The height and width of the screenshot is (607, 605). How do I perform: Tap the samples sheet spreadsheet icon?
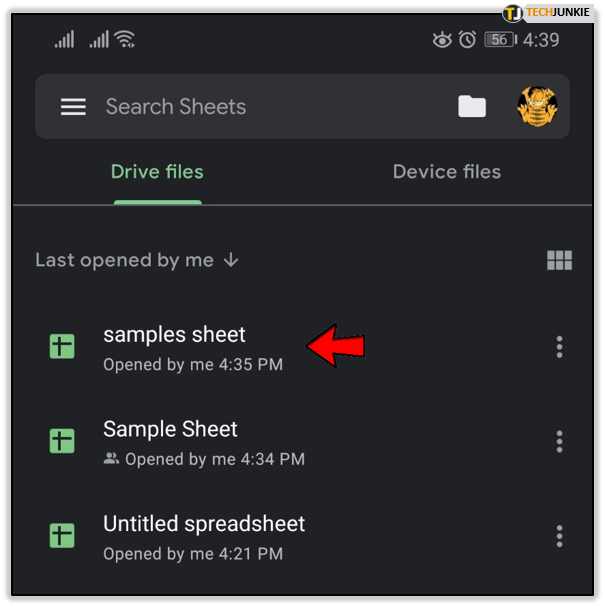(x=63, y=347)
